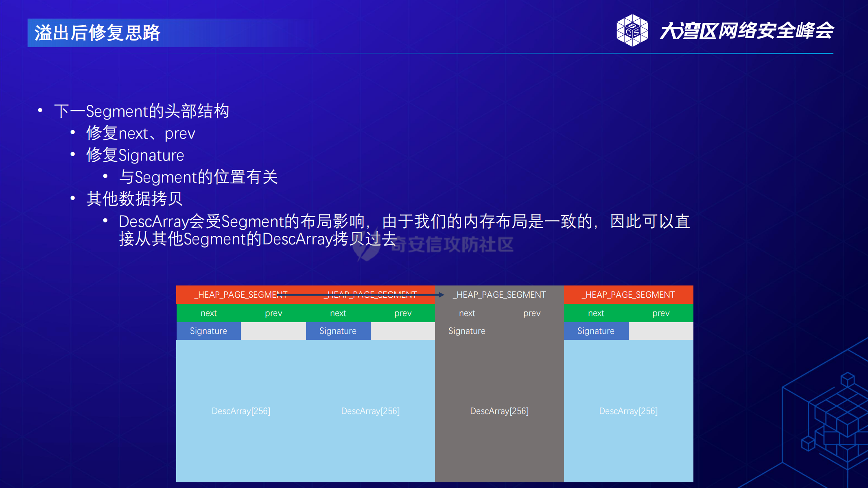Click the cube logo icon in header
The image size is (868, 488).
632,30
